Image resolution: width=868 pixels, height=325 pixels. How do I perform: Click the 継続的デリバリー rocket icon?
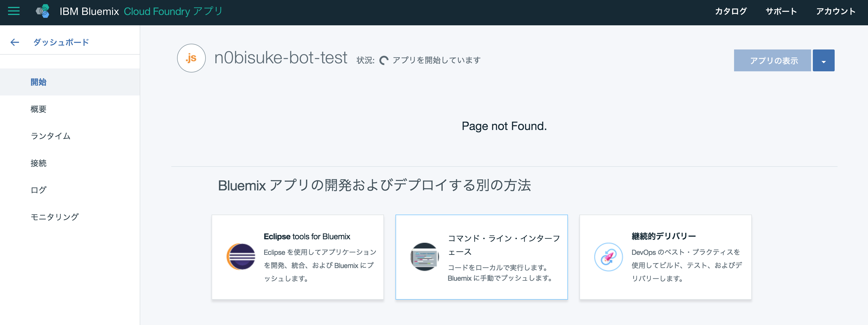608,257
